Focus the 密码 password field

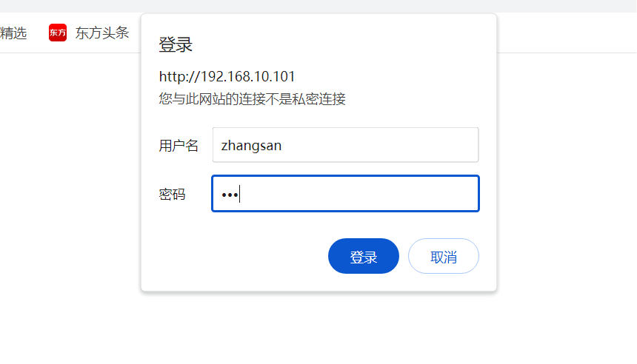click(345, 194)
